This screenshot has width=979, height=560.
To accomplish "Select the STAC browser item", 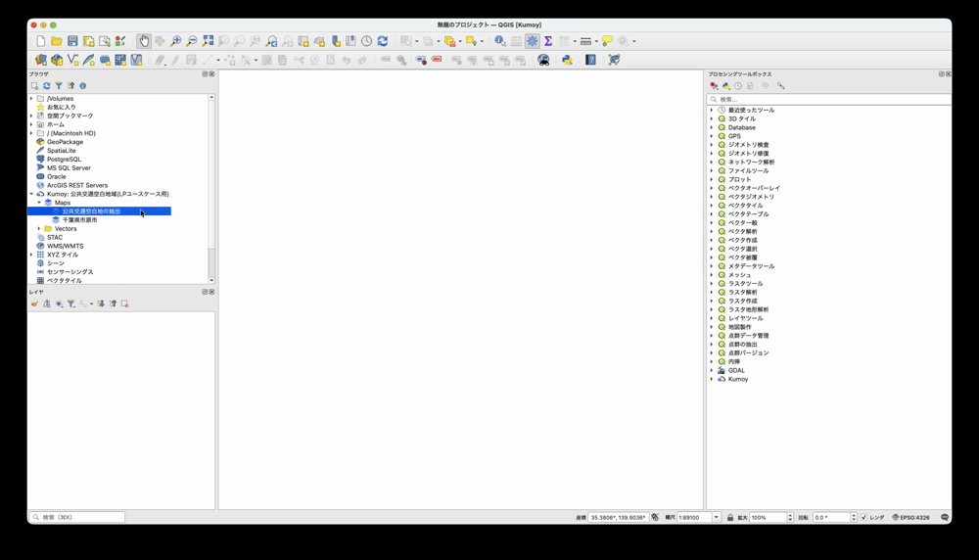I will click(x=55, y=237).
